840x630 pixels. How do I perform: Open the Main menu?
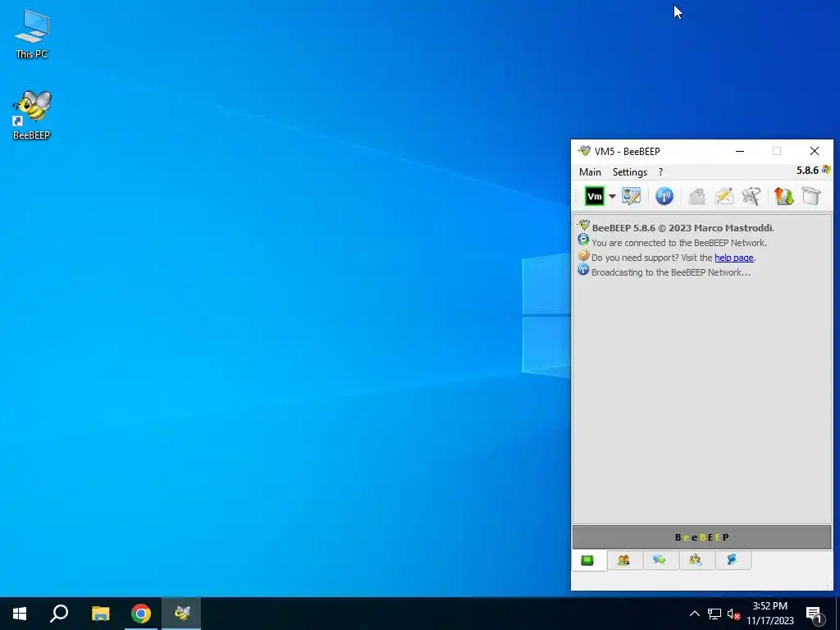[x=590, y=172]
